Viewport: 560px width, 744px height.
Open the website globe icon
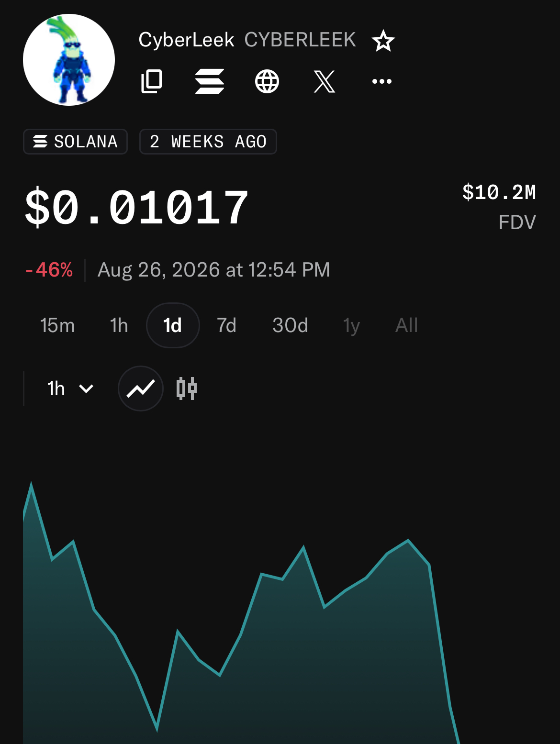267,81
